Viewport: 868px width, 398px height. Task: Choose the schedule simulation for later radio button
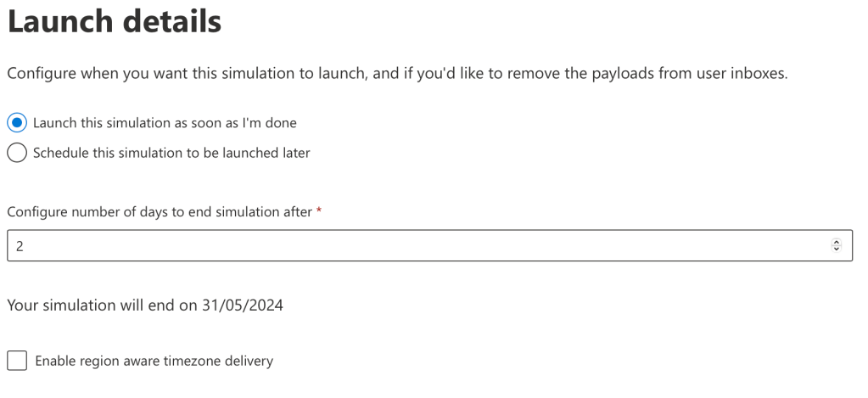click(17, 154)
